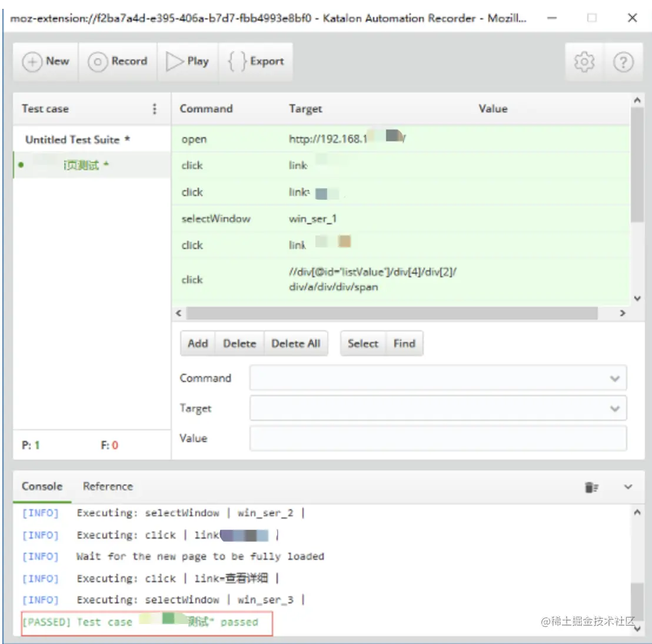Select the selectWindow win_ser_1 row
Screen dimensions: 652x644
400,219
